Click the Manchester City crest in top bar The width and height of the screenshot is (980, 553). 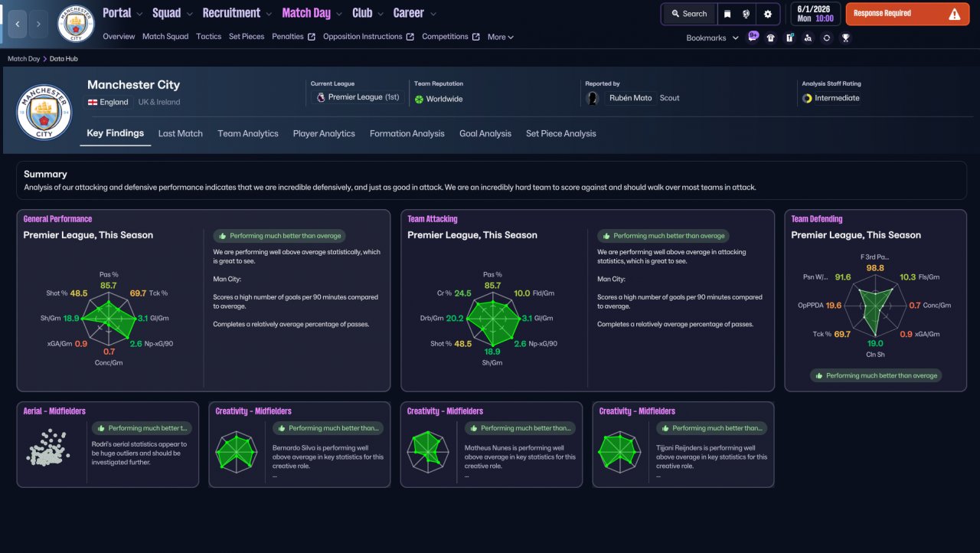pos(76,24)
